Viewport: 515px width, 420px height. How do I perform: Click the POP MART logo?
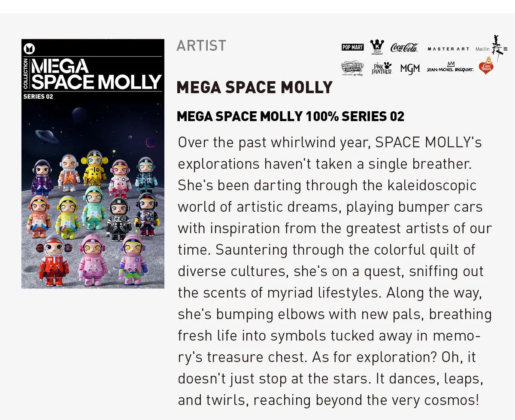[x=352, y=47]
